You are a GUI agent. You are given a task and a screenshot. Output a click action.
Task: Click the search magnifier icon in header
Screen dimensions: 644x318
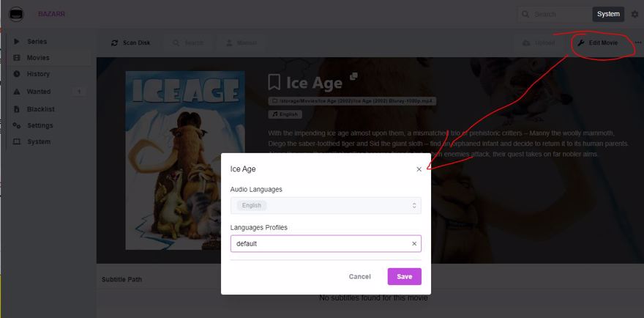tap(525, 15)
